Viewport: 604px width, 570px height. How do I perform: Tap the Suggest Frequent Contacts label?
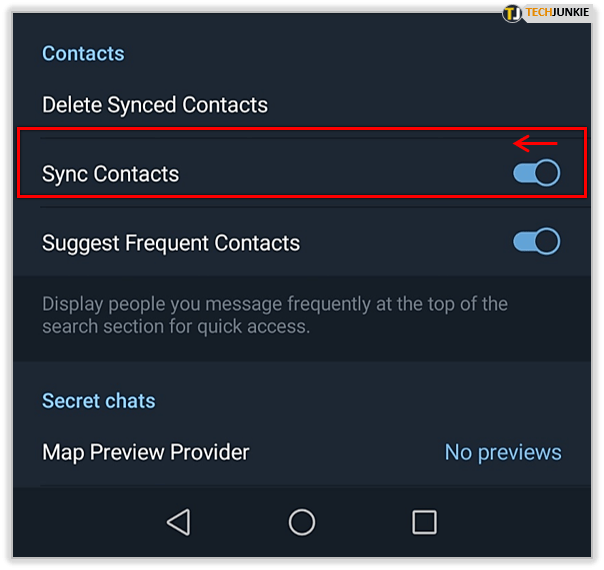pos(171,243)
